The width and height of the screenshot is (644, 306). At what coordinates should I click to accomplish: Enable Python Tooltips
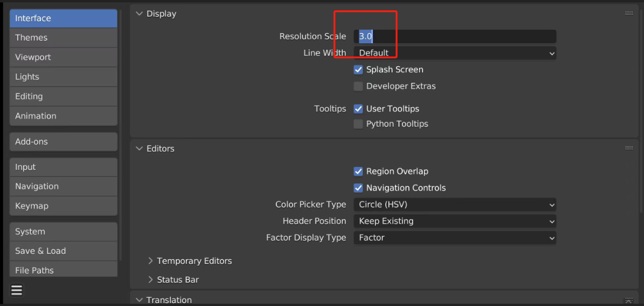(358, 124)
